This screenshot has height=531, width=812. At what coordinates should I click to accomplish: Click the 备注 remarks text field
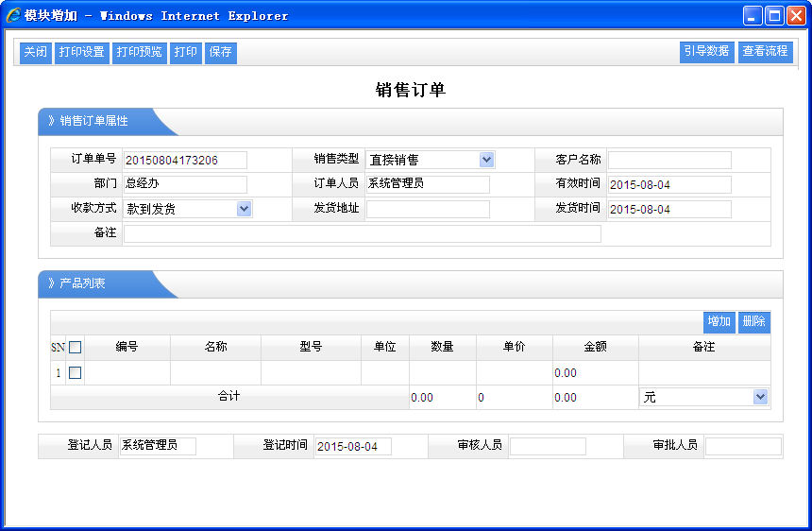coord(362,233)
